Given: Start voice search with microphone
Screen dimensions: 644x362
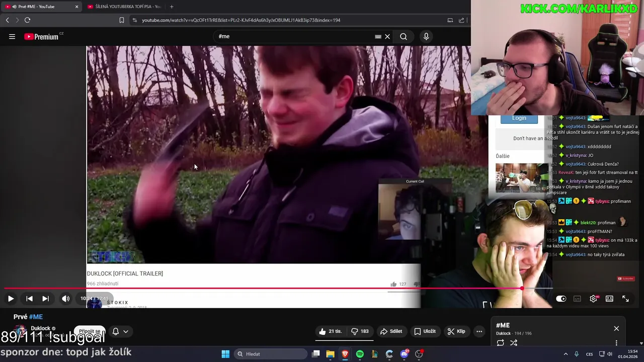Looking at the screenshot, I should pos(426,36).
